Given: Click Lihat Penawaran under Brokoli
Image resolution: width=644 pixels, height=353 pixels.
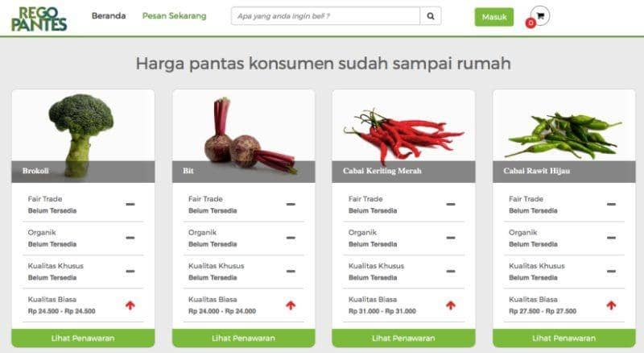Looking at the screenshot, I should [x=83, y=338].
